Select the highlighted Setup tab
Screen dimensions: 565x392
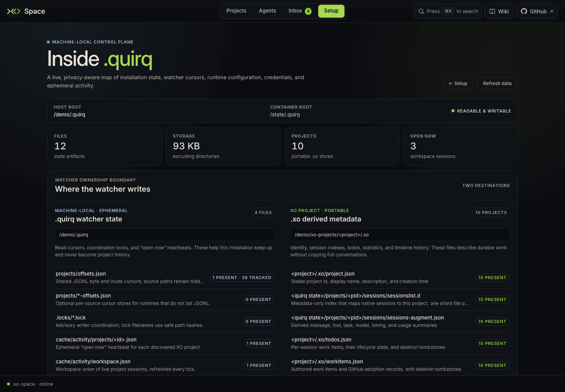[331, 11]
